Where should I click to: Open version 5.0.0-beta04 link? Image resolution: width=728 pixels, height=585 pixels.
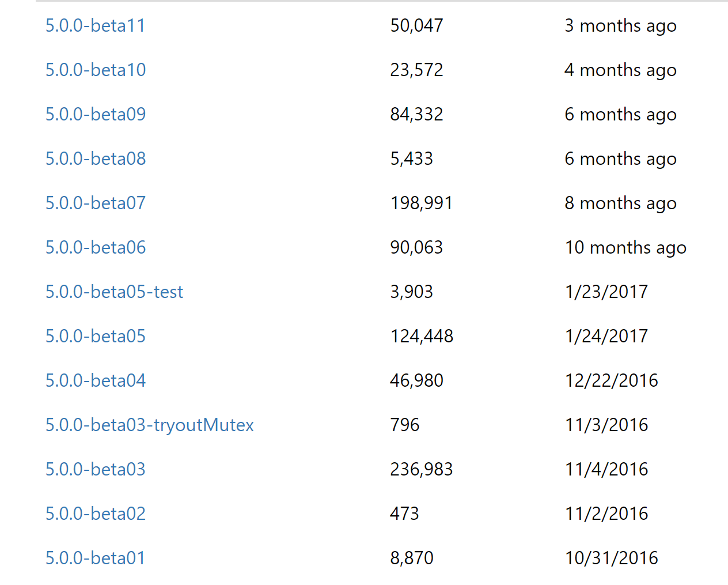96,380
